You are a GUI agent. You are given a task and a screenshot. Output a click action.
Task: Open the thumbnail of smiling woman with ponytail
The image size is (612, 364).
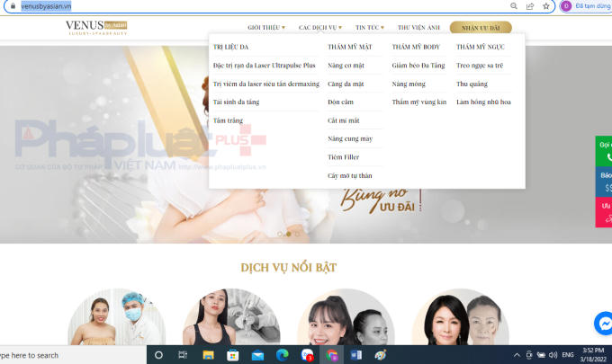click(346, 317)
